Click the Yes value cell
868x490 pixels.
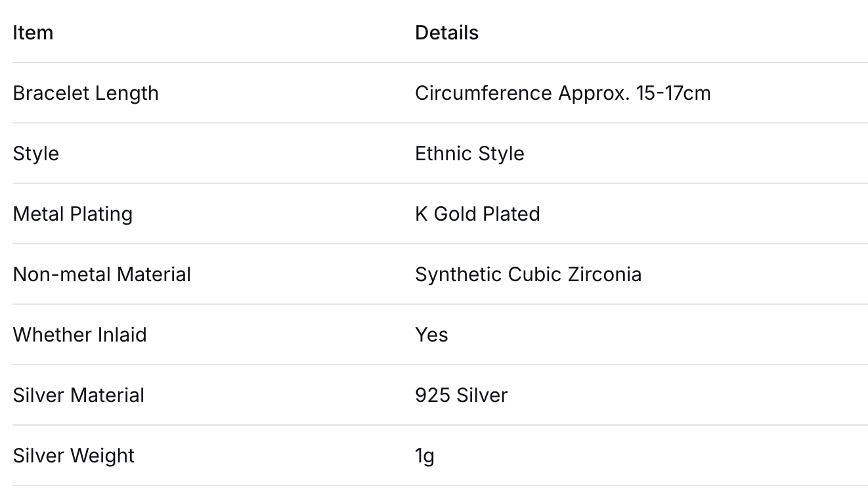pyautogui.click(x=431, y=334)
